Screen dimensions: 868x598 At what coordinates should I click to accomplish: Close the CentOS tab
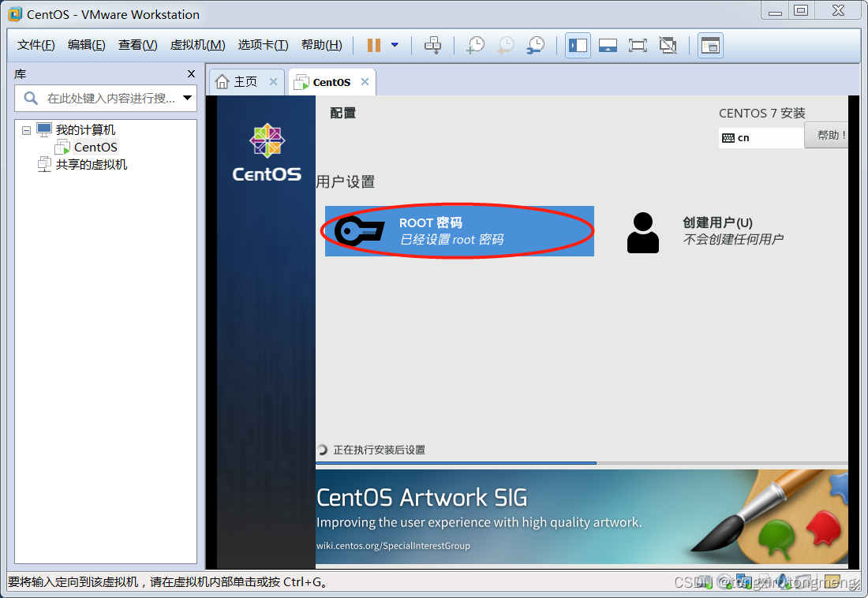click(x=365, y=82)
